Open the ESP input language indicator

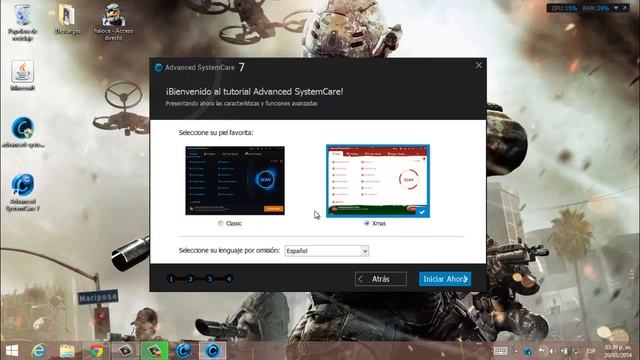click(591, 351)
